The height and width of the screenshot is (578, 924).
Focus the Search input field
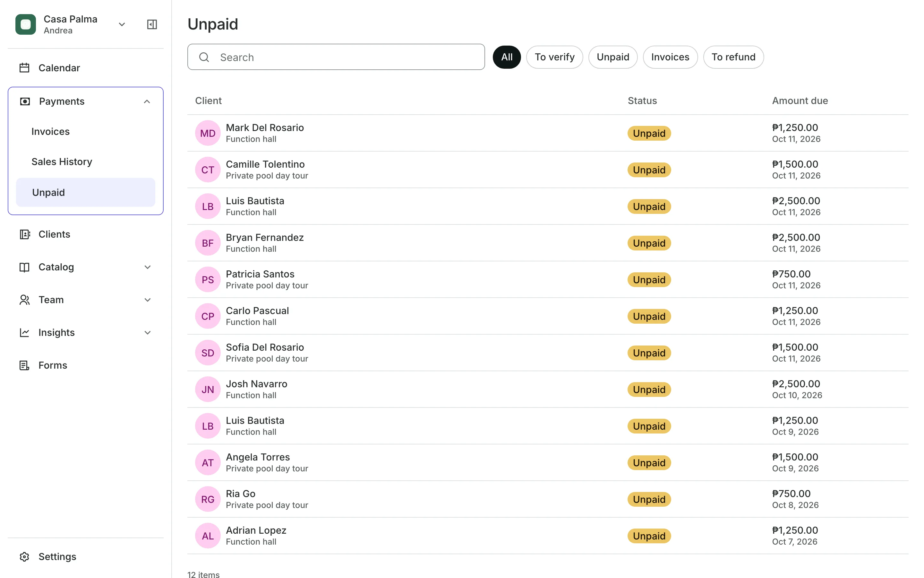(x=336, y=57)
